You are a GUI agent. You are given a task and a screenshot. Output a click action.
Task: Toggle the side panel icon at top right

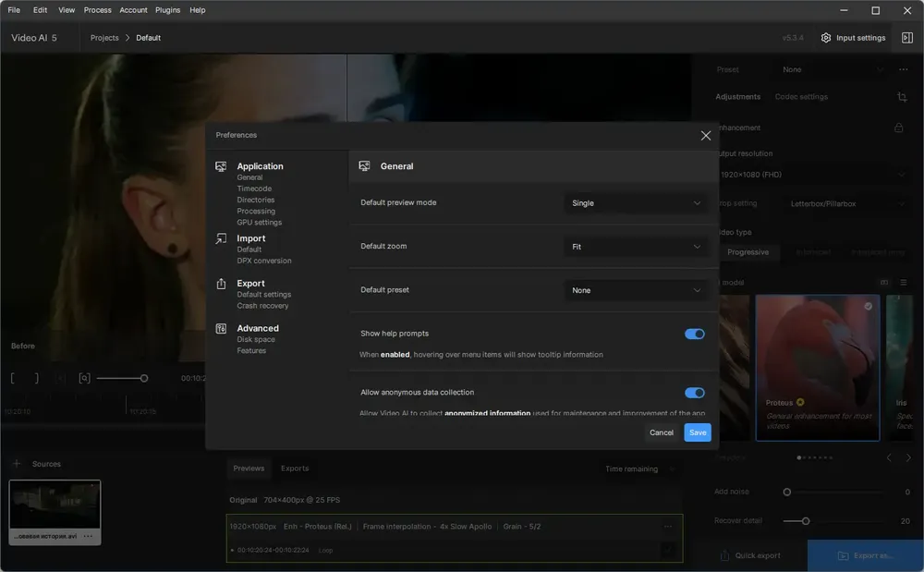pyautogui.click(x=907, y=38)
